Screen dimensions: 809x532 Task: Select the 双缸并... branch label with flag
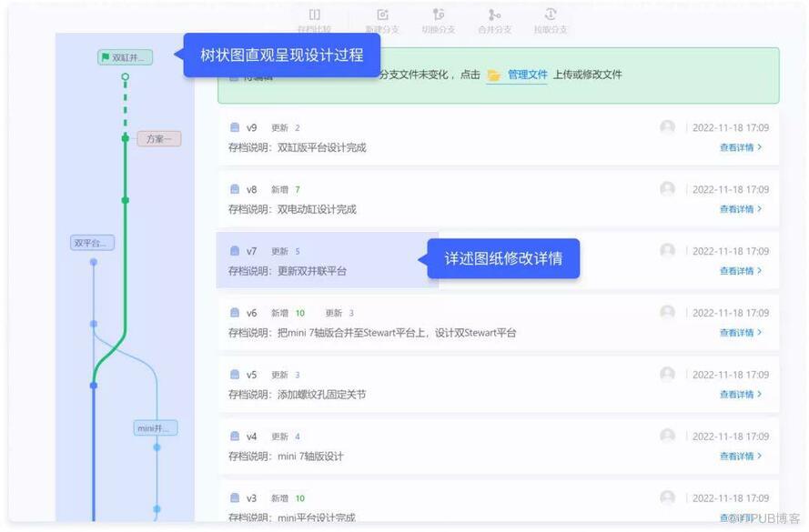[126, 57]
